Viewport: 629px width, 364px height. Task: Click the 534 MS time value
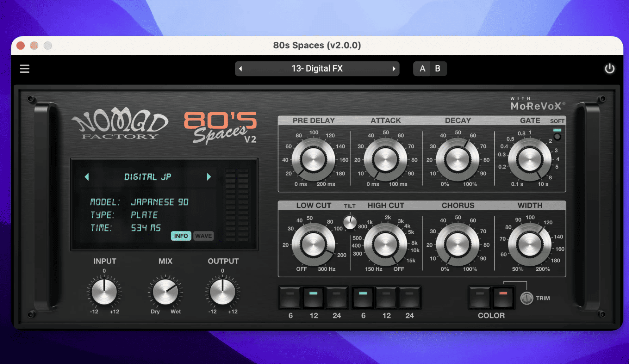pyautogui.click(x=146, y=228)
